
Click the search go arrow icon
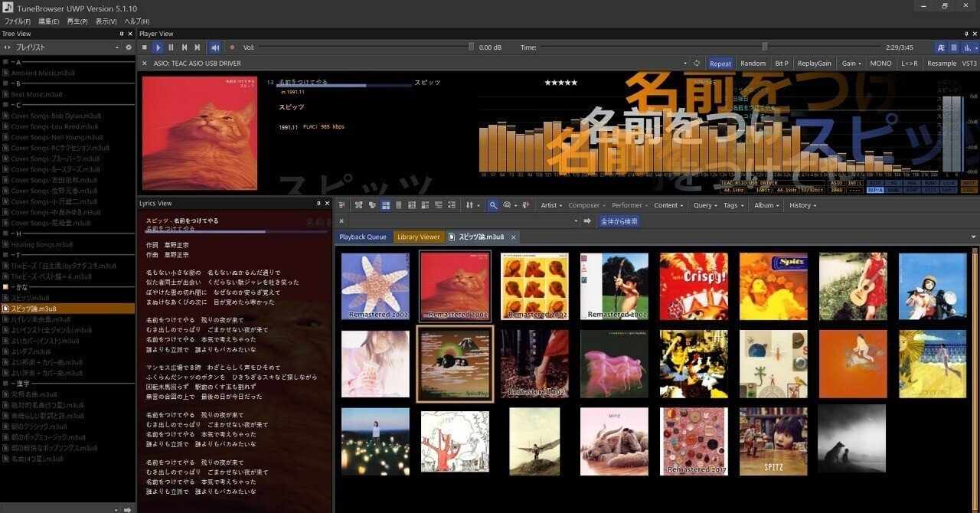pos(587,221)
